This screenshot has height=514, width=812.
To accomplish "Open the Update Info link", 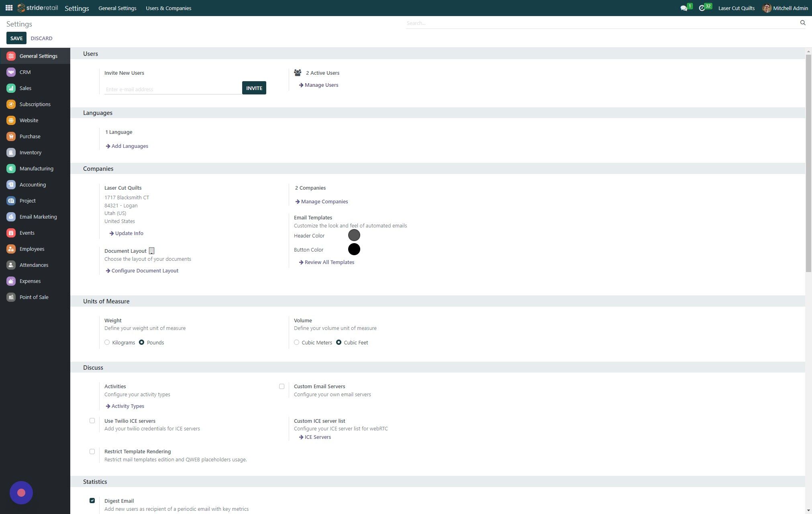I will point(126,233).
